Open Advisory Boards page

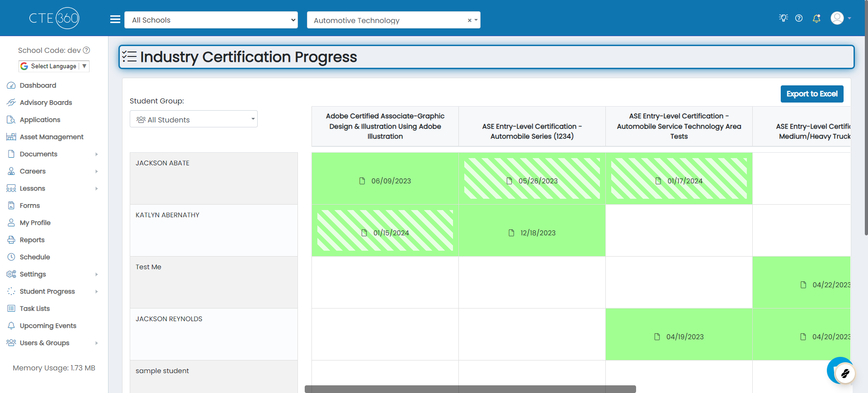pos(46,103)
